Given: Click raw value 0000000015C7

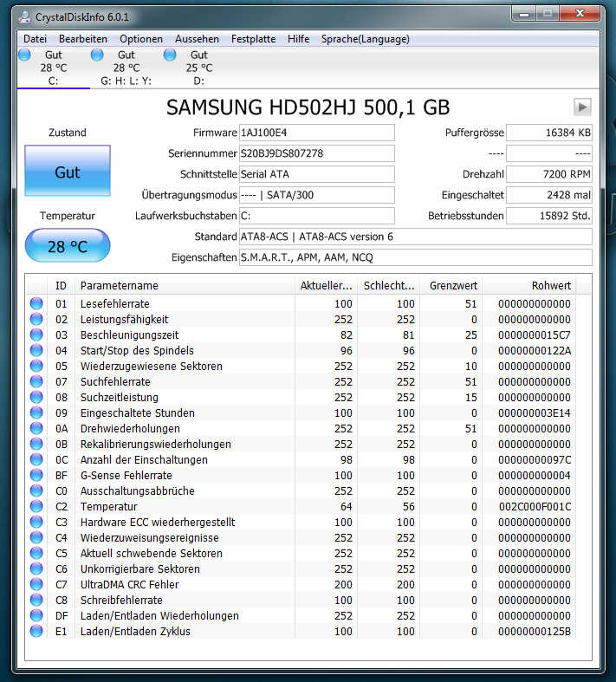Looking at the screenshot, I should 535,335.
